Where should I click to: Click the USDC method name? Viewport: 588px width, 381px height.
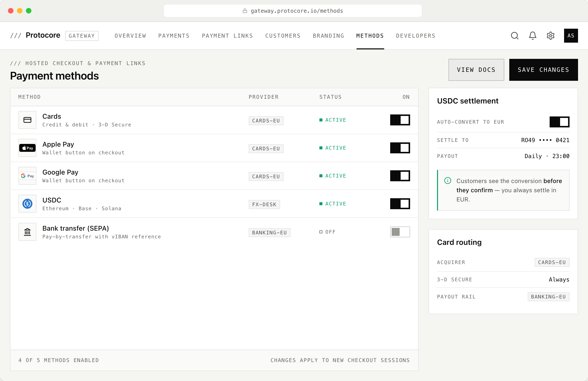[x=52, y=200]
